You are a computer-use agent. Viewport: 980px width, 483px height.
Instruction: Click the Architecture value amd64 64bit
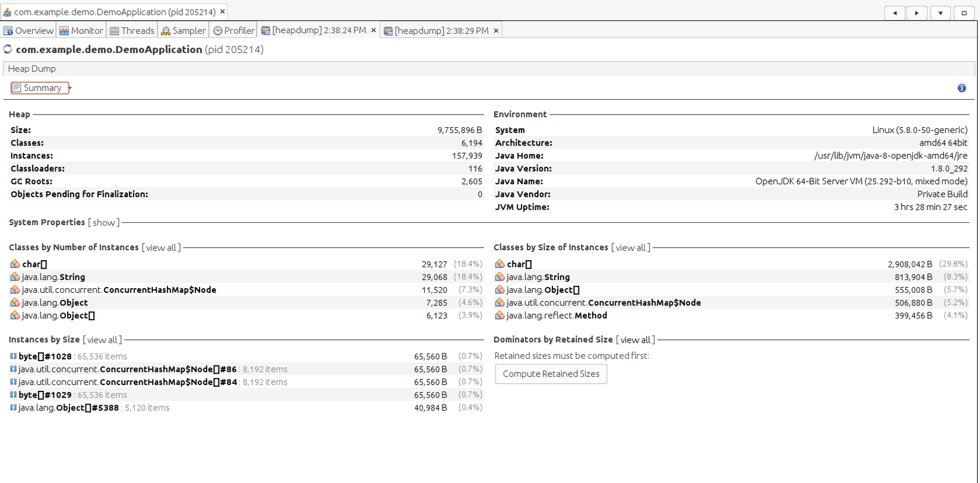tap(943, 143)
